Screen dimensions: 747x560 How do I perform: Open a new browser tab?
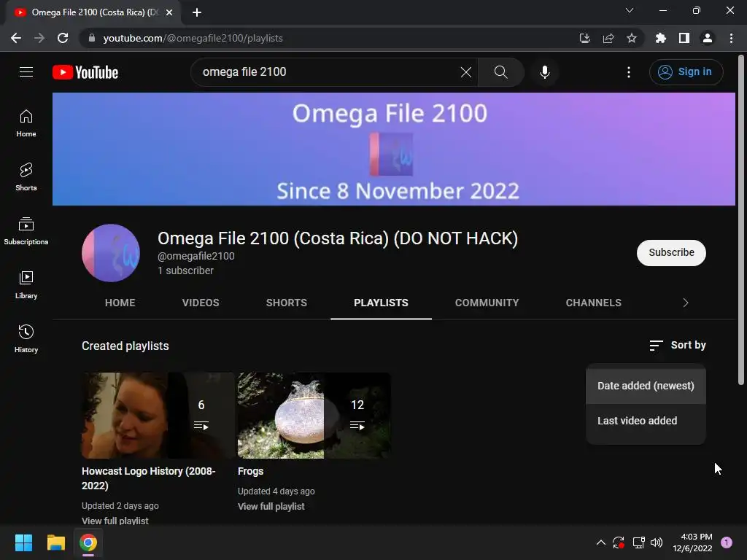coord(197,12)
